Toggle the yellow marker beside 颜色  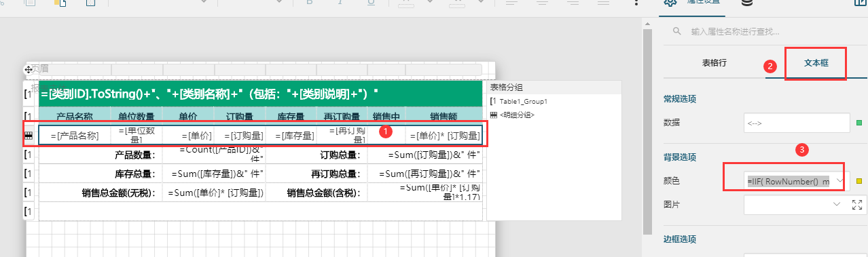pyautogui.click(x=859, y=181)
